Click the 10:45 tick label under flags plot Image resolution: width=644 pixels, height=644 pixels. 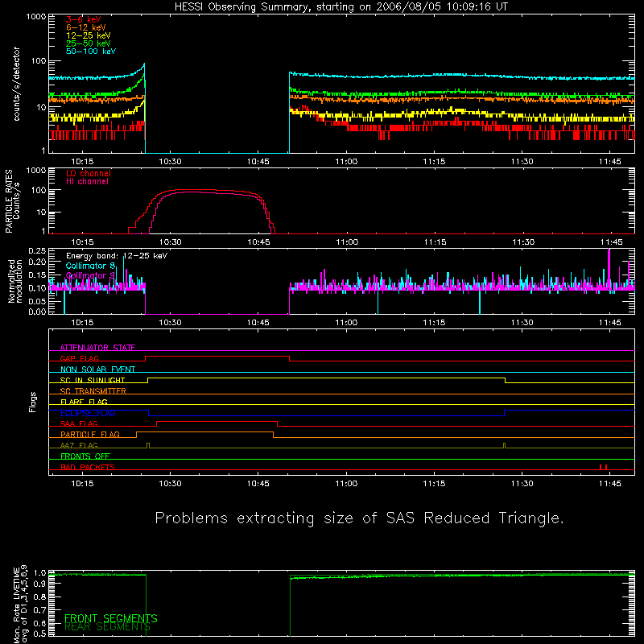pos(258,484)
